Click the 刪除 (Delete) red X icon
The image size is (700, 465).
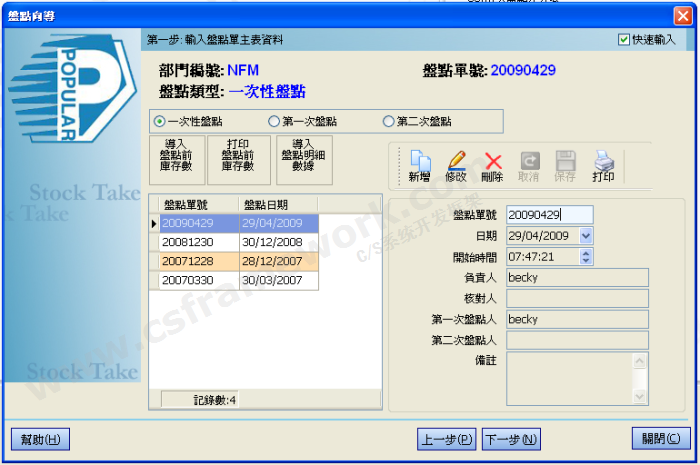click(x=492, y=165)
